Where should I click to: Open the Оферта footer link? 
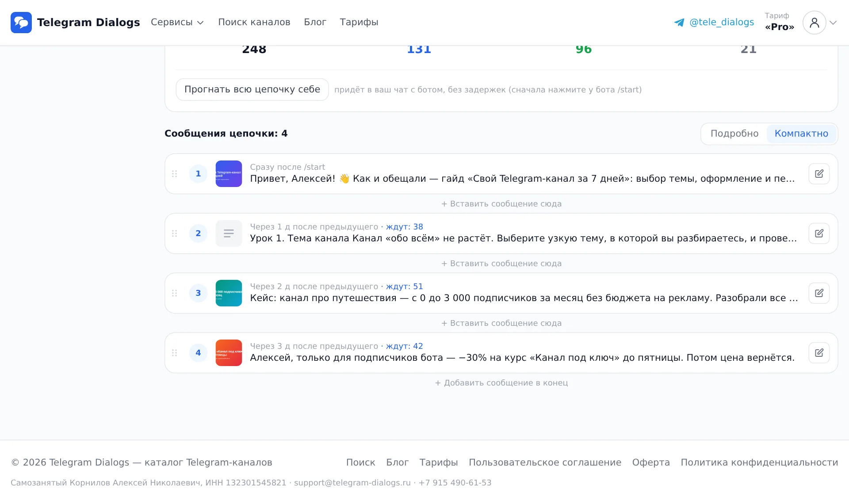[x=651, y=462]
